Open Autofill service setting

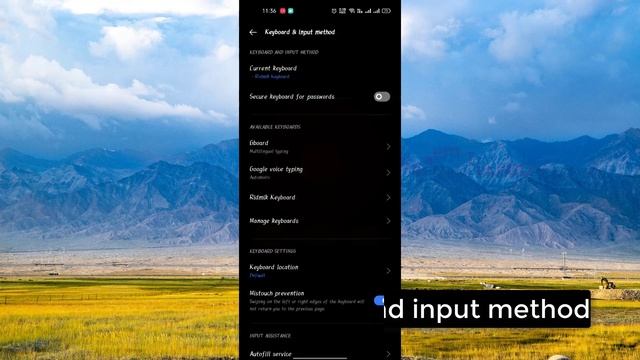[320, 354]
